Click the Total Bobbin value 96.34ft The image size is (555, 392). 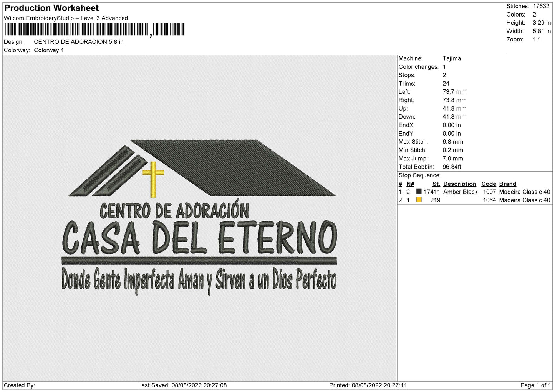click(452, 167)
